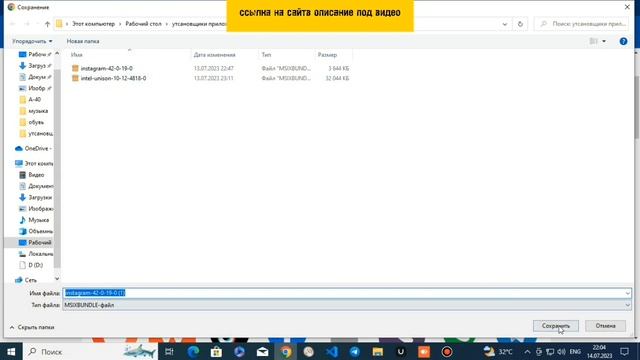Open the Windows Start menu
Image resolution: width=640 pixels, height=360 pixels.
coord(11,351)
